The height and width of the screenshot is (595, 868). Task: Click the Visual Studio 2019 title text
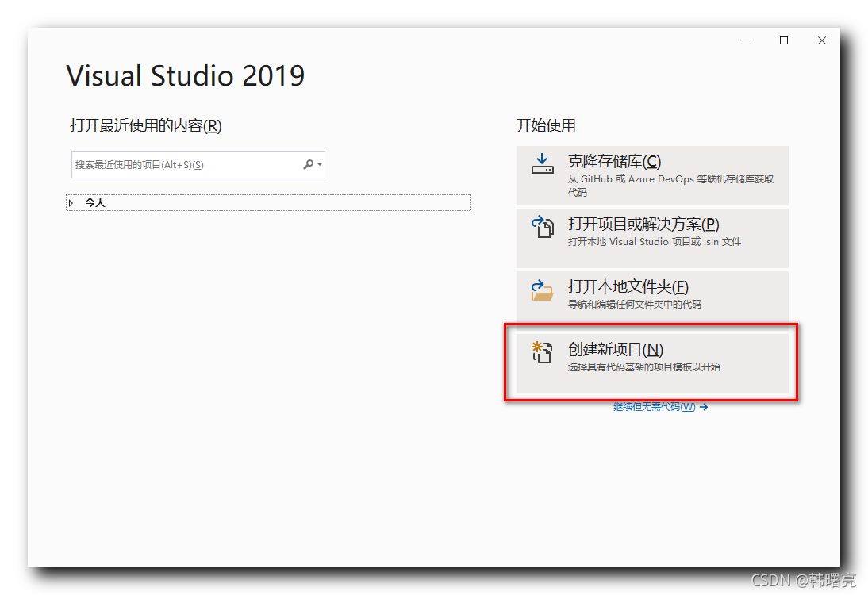[x=186, y=75]
